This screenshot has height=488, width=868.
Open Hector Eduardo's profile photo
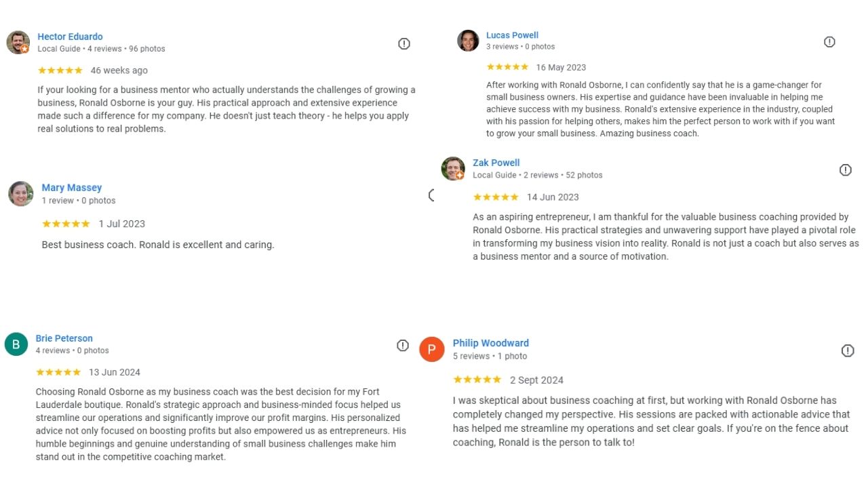pos(18,42)
